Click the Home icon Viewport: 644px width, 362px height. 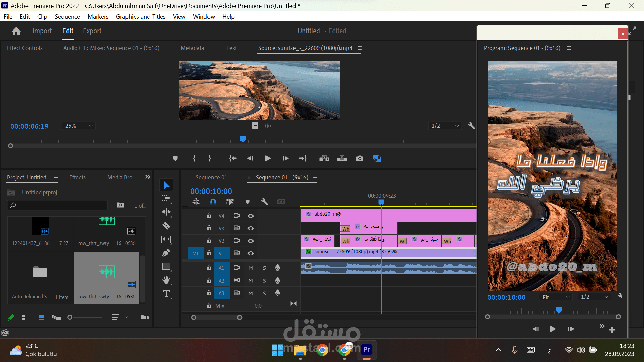coord(16,31)
